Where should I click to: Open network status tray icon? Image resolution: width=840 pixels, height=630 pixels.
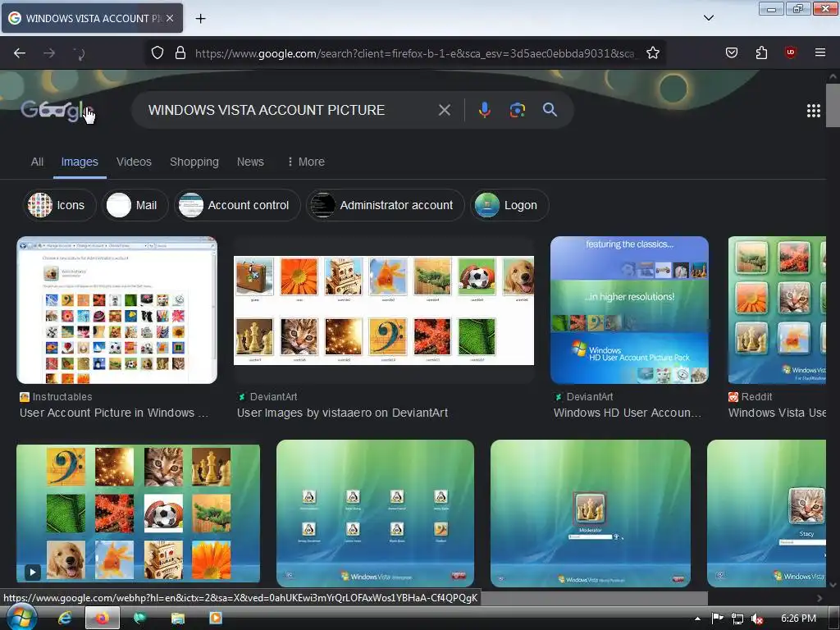pyautogui.click(x=737, y=619)
